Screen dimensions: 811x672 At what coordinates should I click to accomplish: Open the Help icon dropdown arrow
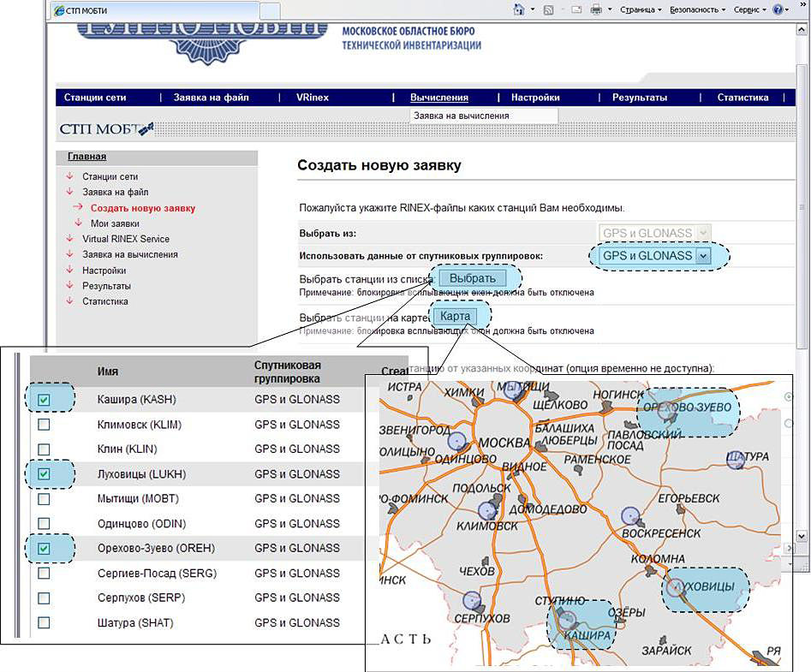(788, 9)
